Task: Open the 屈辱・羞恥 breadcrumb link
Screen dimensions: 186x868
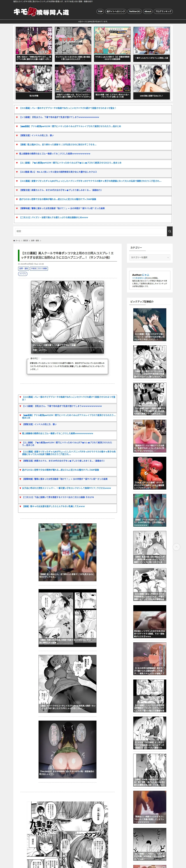Action: pyautogui.click(x=35, y=241)
